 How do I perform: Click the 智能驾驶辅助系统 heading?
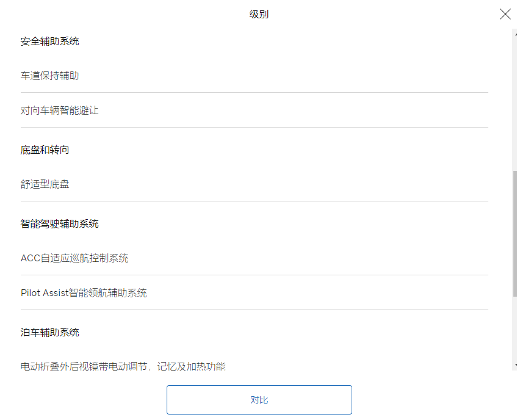coord(59,223)
